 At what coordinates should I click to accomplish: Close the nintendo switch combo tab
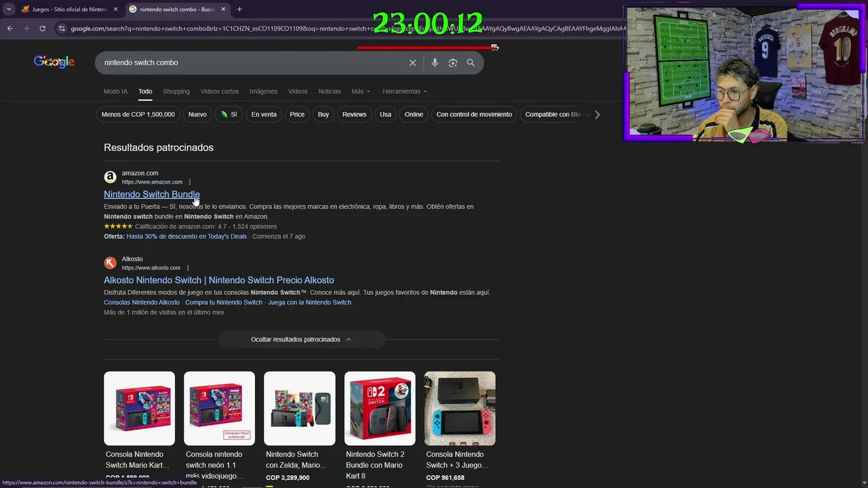(x=223, y=9)
